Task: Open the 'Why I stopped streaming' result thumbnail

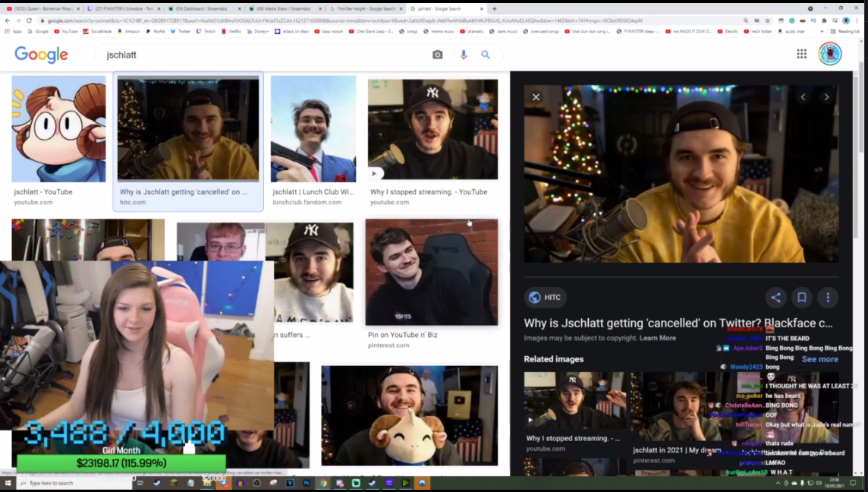Action: pos(433,129)
